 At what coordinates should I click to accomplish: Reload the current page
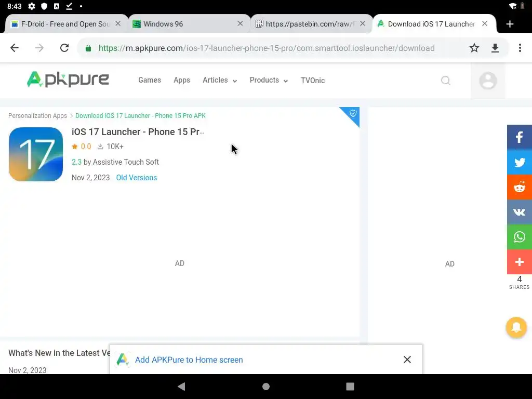coord(64,48)
